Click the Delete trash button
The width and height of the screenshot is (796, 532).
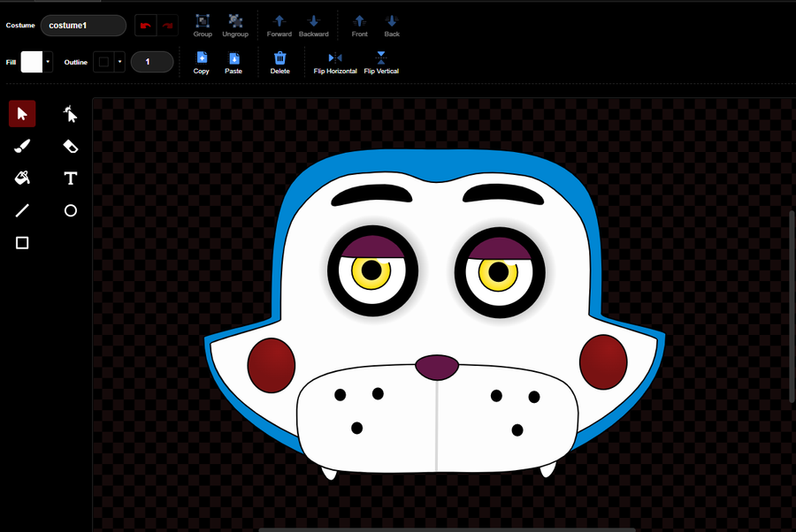(x=279, y=63)
